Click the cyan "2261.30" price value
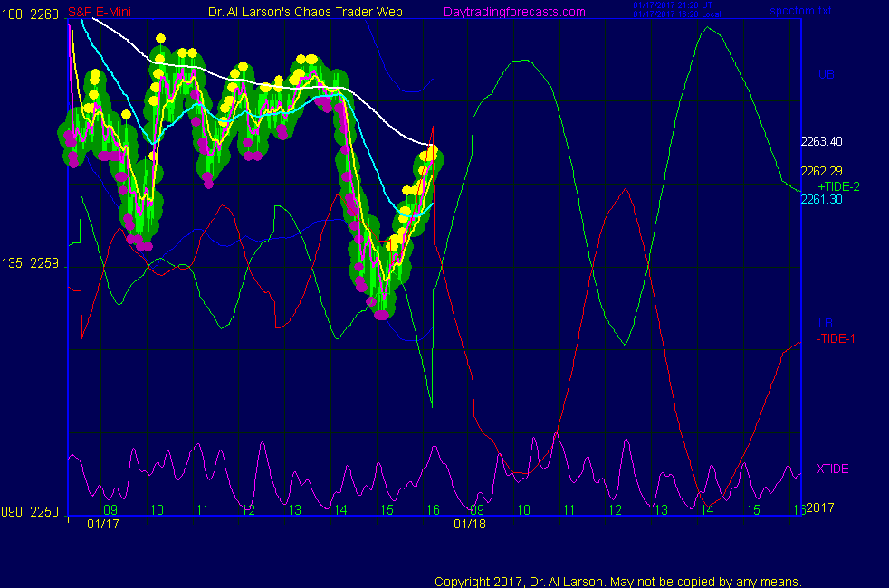This screenshot has width=889, height=588. coord(821,199)
